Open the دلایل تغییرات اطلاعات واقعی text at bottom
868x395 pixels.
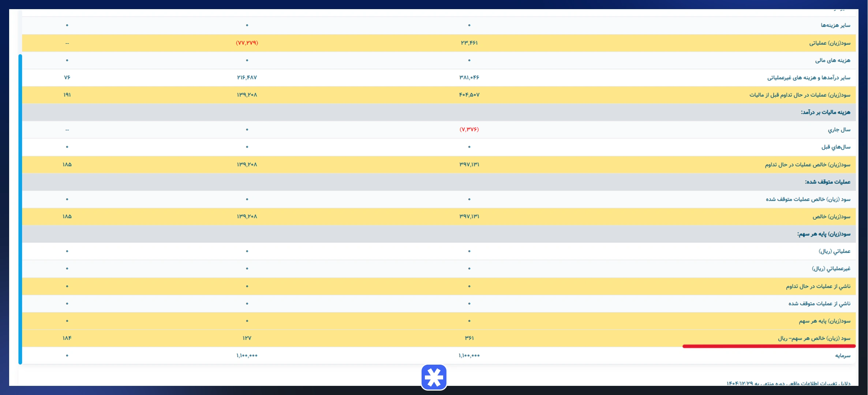[x=789, y=383]
